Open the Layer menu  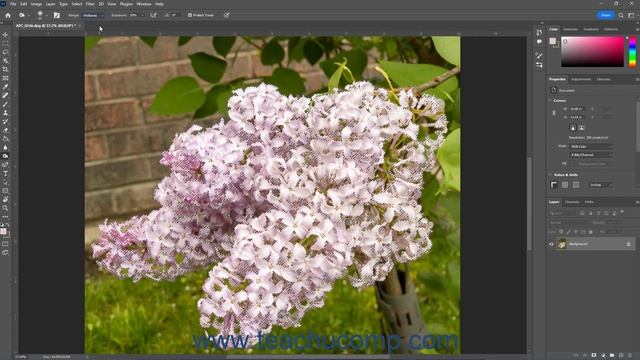click(x=51, y=4)
